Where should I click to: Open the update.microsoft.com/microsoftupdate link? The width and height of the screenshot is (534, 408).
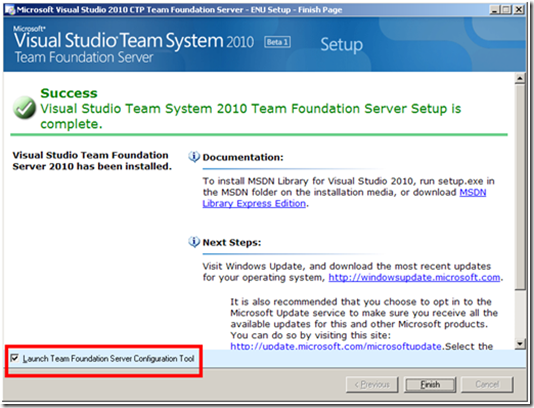click(x=336, y=346)
